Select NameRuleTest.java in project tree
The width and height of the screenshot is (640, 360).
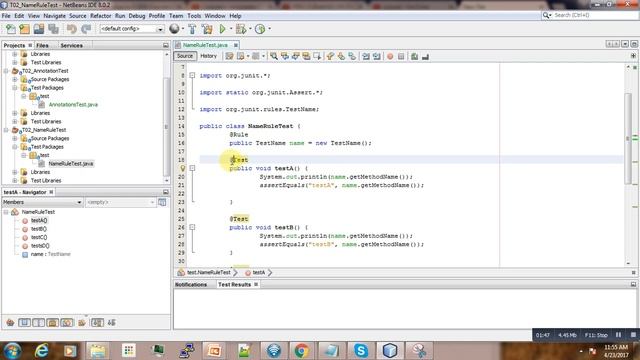[x=71, y=164]
